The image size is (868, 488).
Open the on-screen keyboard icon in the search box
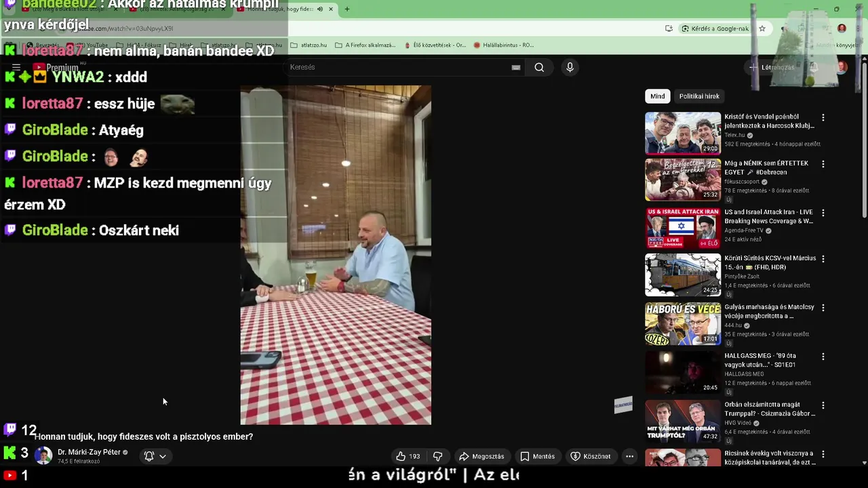coord(516,67)
